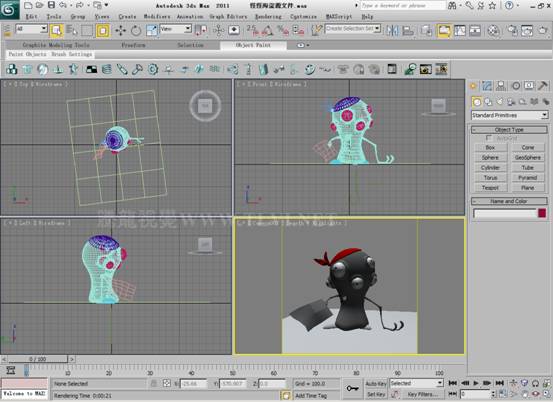Toggle the Percent Snap button

click(x=283, y=31)
